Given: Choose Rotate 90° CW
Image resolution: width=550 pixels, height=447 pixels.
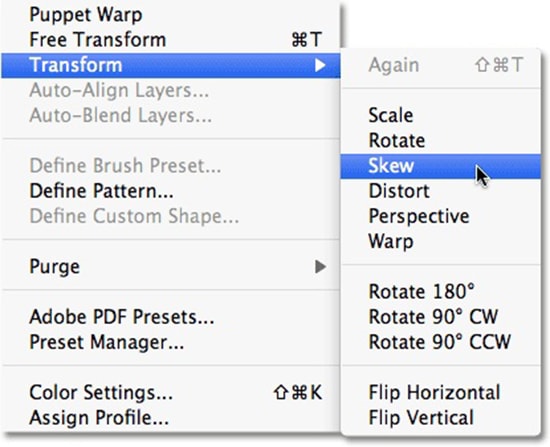Looking at the screenshot, I should point(440,317).
